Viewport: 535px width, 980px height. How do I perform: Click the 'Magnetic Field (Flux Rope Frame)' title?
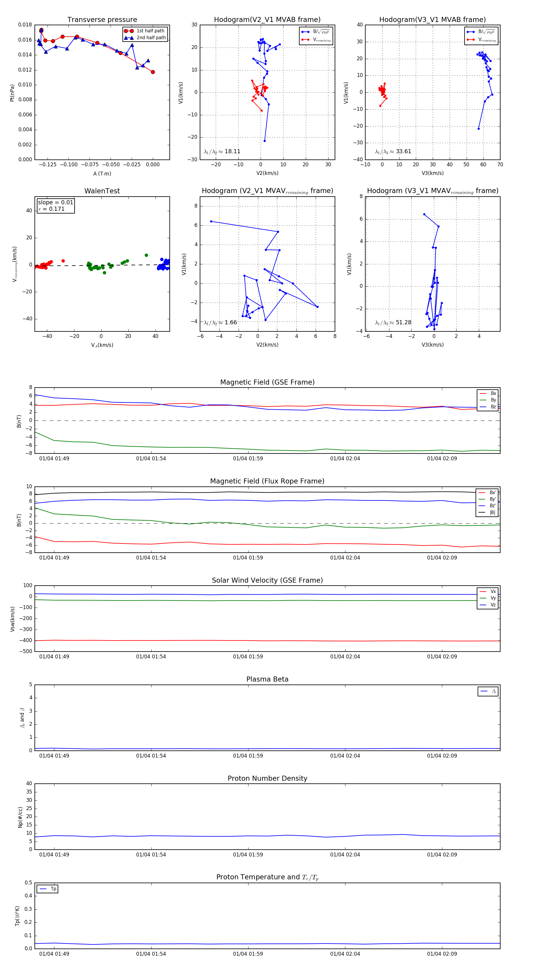(x=267, y=481)
